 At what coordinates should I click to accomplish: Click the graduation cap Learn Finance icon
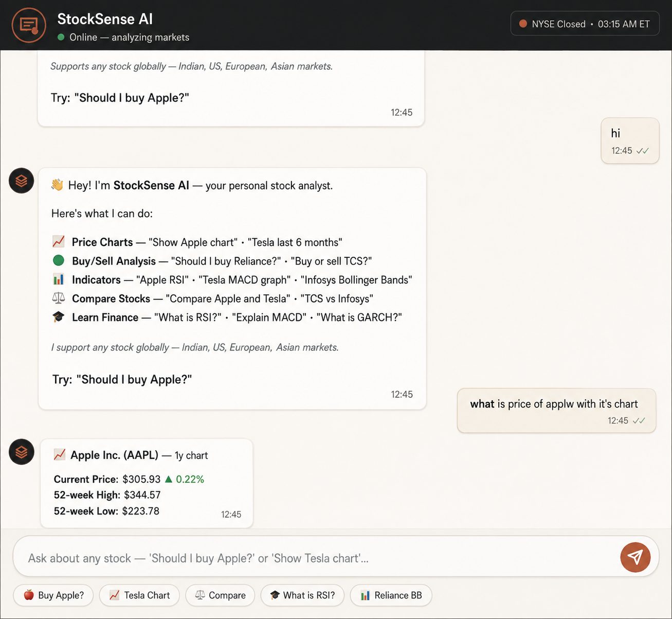click(59, 317)
